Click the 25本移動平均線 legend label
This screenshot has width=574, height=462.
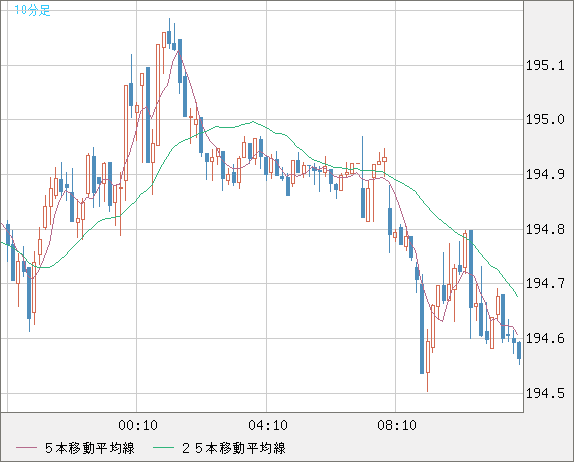click(x=234, y=448)
